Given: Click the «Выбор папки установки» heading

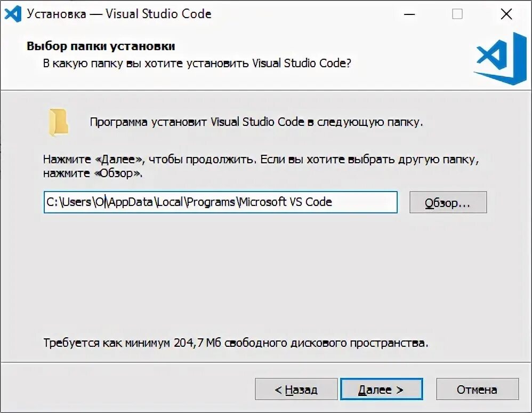Looking at the screenshot, I should [x=101, y=46].
